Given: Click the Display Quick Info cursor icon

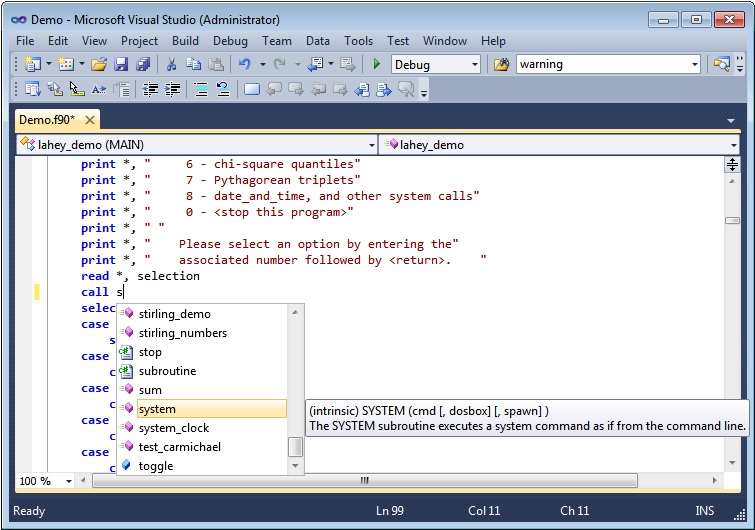Looking at the screenshot, I should point(77,90).
